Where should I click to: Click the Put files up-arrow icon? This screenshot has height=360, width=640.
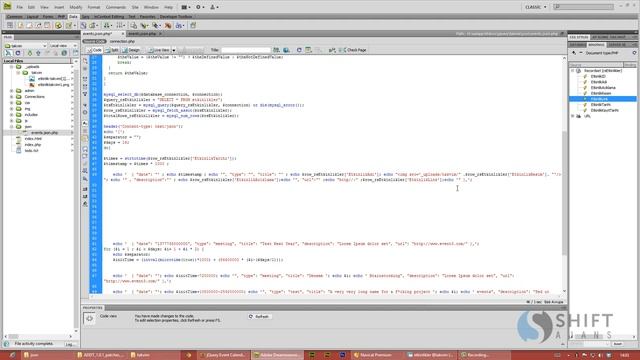point(38,53)
